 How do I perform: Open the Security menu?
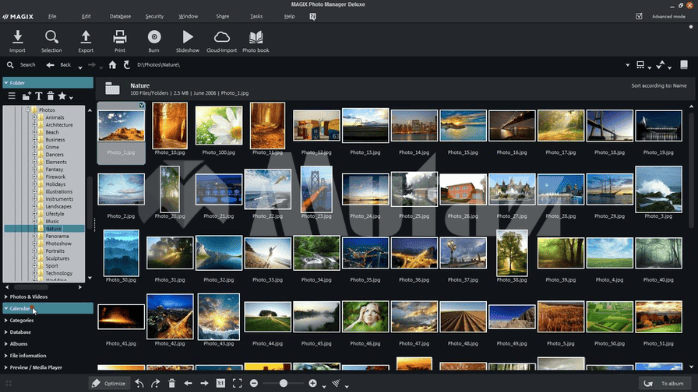(154, 16)
